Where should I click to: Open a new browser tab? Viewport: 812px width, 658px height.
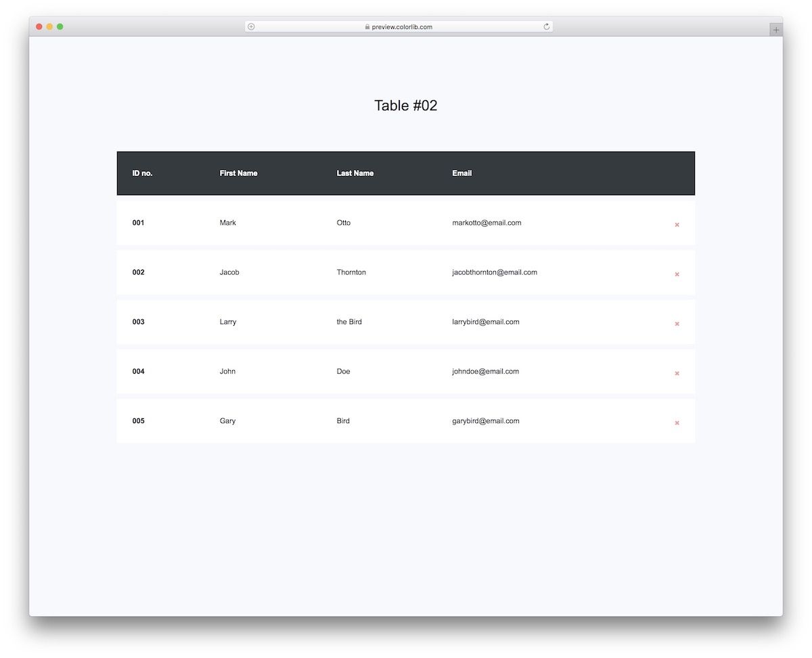776,30
